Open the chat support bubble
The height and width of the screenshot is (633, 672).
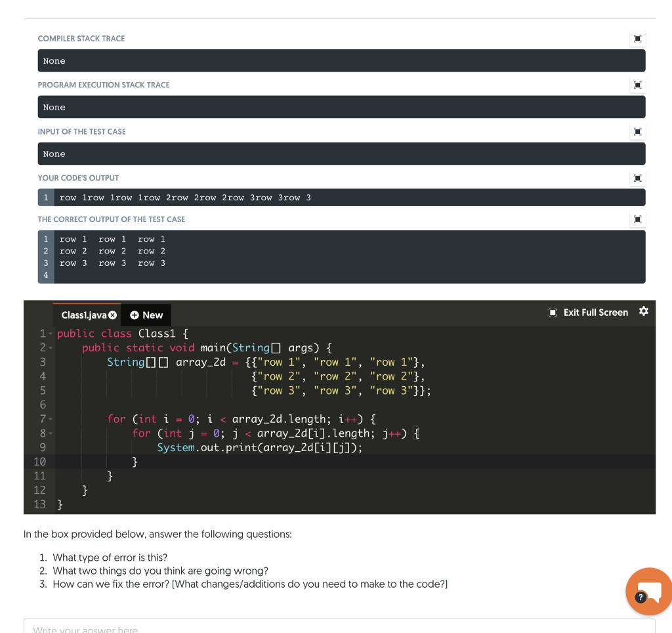coord(649,590)
